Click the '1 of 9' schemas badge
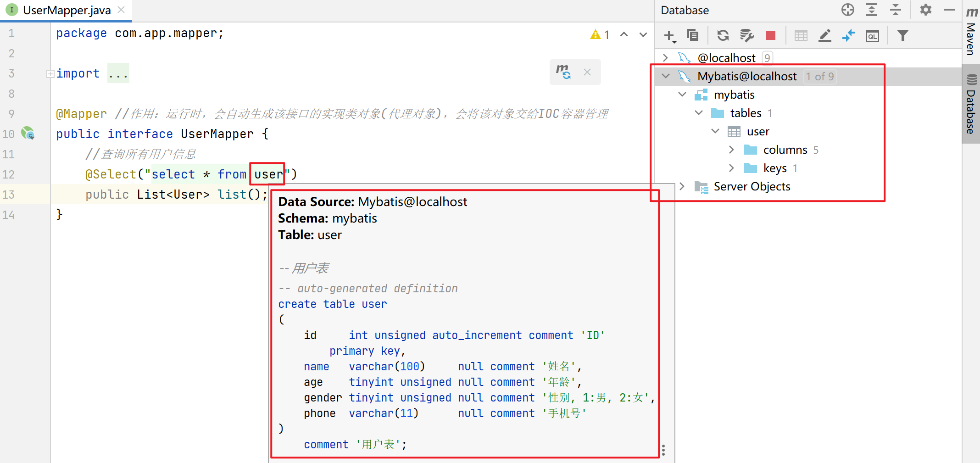The image size is (980, 463). [820, 77]
